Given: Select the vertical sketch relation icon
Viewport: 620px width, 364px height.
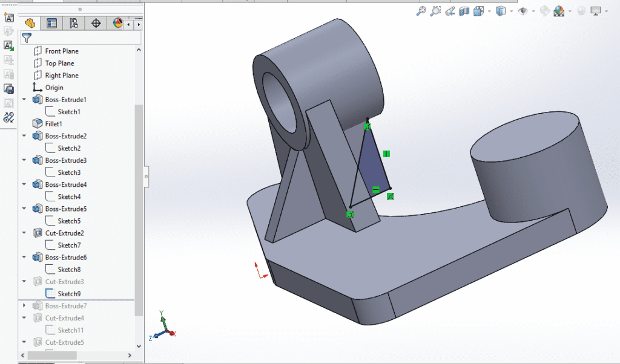Looking at the screenshot, I should pyautogui.click(x=386, y=154).
